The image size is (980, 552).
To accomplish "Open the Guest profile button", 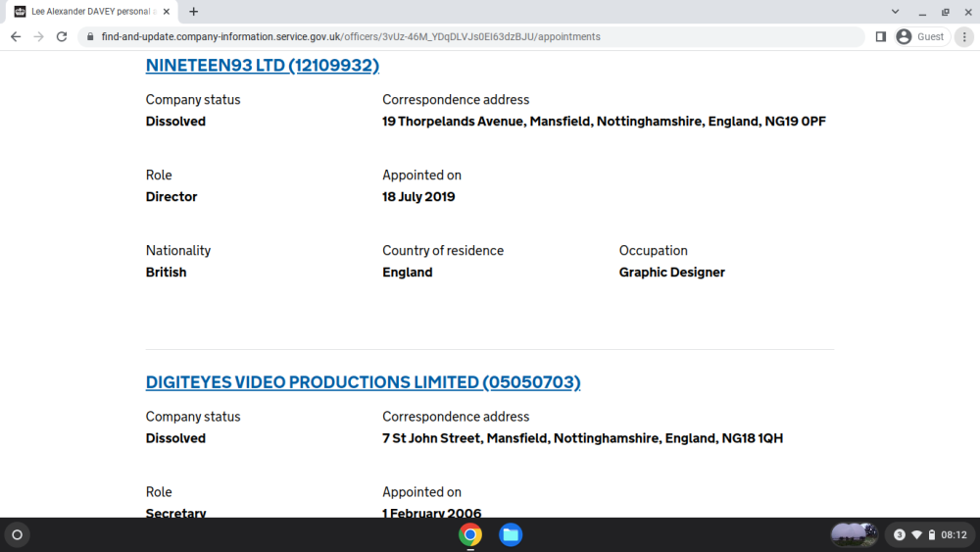I will point(922,37).
